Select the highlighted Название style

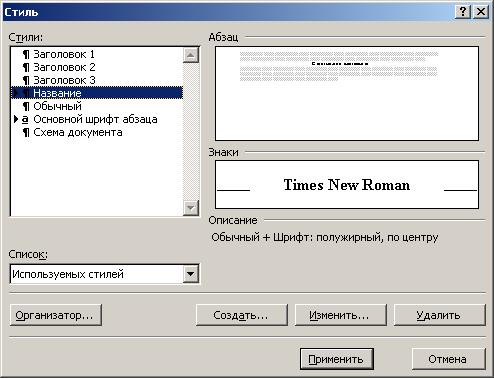coord(97,93)
